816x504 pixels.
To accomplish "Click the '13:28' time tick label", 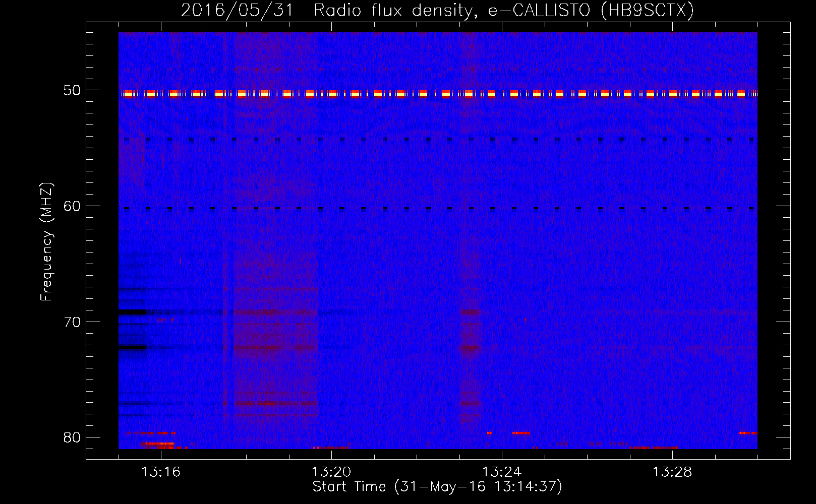I will point(672,472).
